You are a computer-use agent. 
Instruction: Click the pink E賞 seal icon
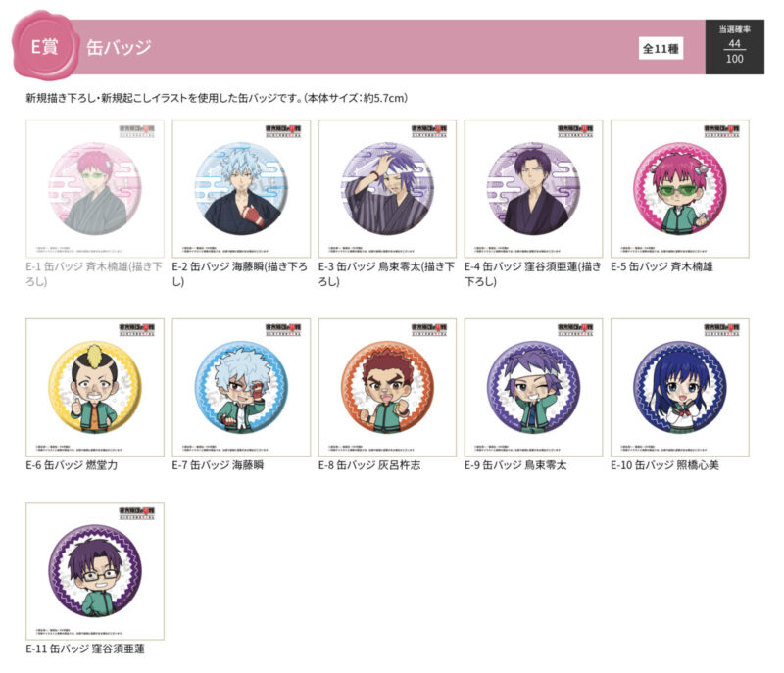point(45,46)
